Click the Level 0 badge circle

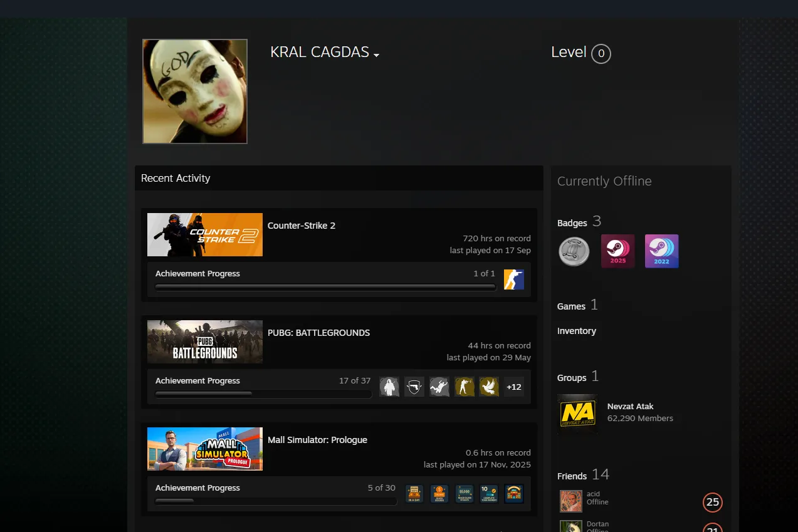pyautogui.click(x=601, y=54)
